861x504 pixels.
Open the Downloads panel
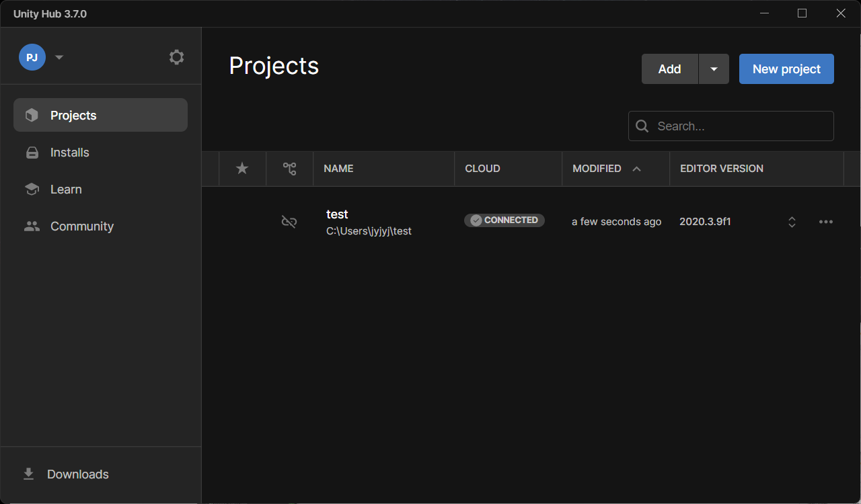tap(100, 474)
